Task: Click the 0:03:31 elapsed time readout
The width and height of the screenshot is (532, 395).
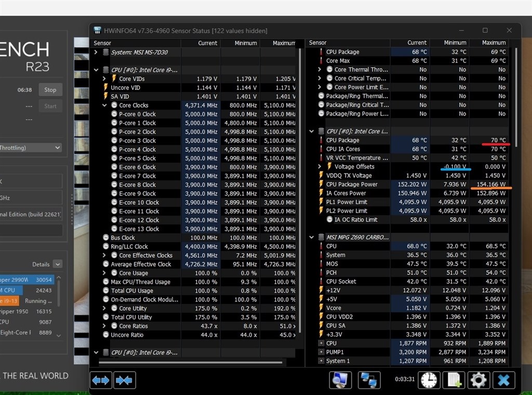Action: 405,379
